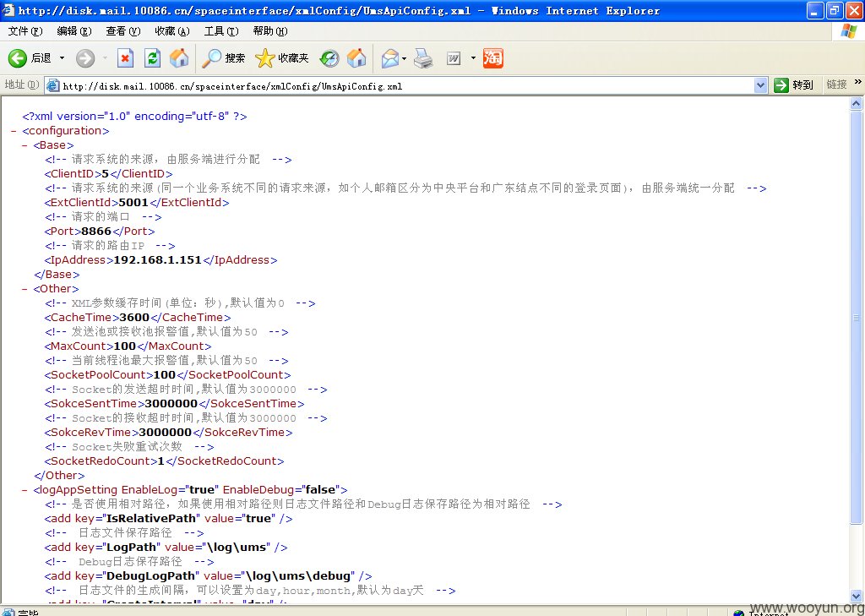The width and height of the screenshot is (865, 616).
Task: Open browsing History clock icon
Action: [329, 58]
